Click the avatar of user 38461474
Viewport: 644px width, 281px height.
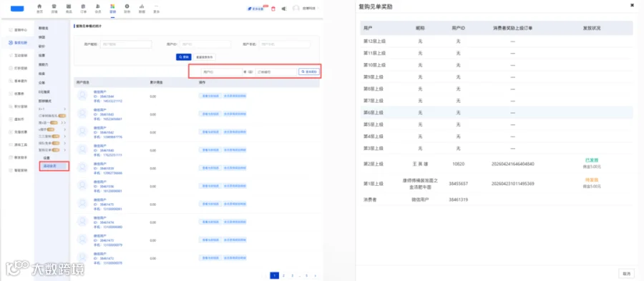pos(82,222)
